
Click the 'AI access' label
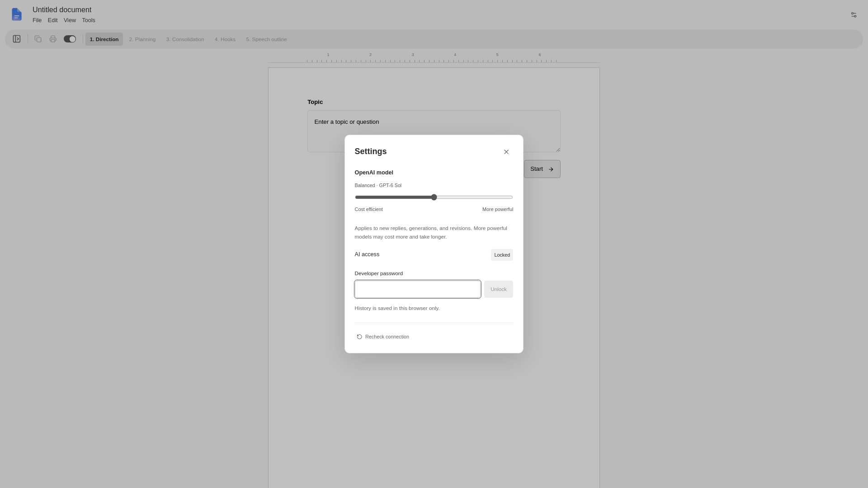click(x=367, y=254)
